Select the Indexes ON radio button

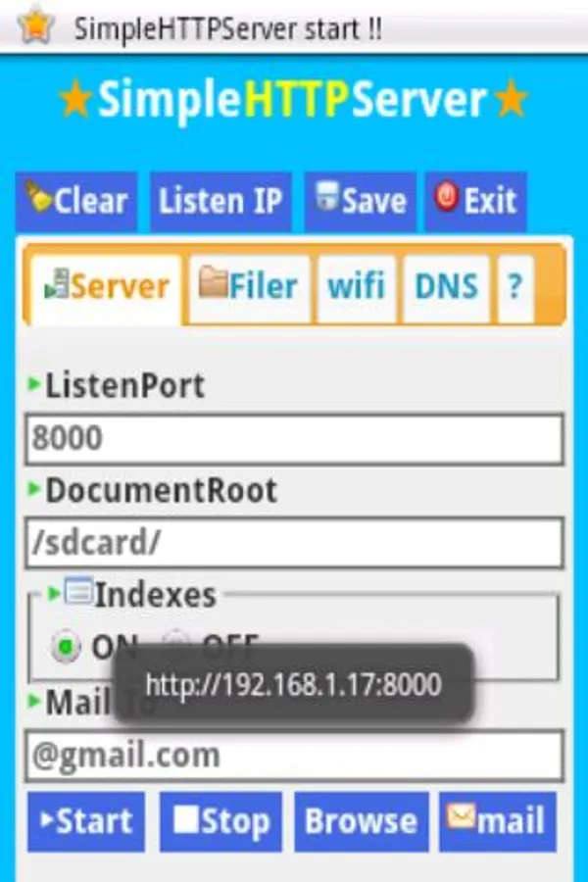(x=66, y=647)
